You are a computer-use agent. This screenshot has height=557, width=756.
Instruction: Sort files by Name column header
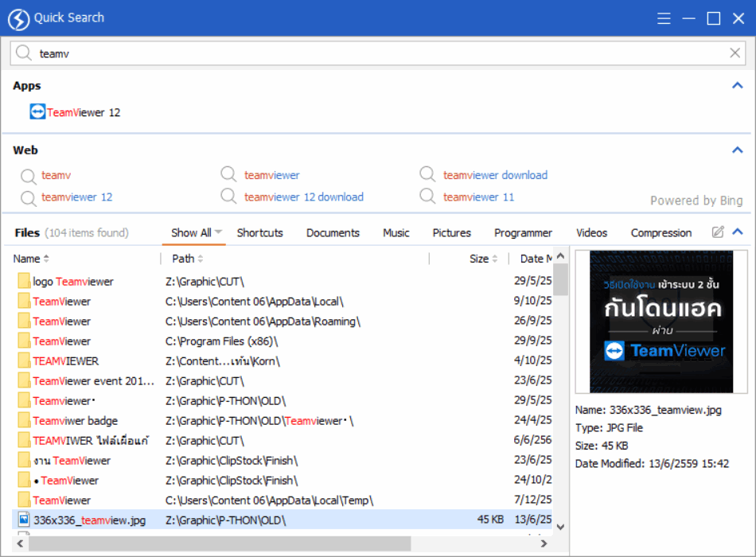point(27,259)
